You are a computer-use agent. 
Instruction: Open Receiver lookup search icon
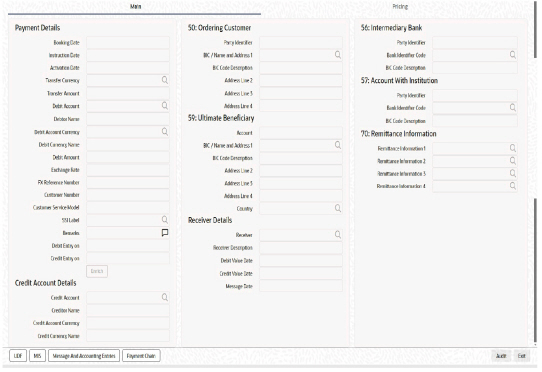(x=338, y=235)
